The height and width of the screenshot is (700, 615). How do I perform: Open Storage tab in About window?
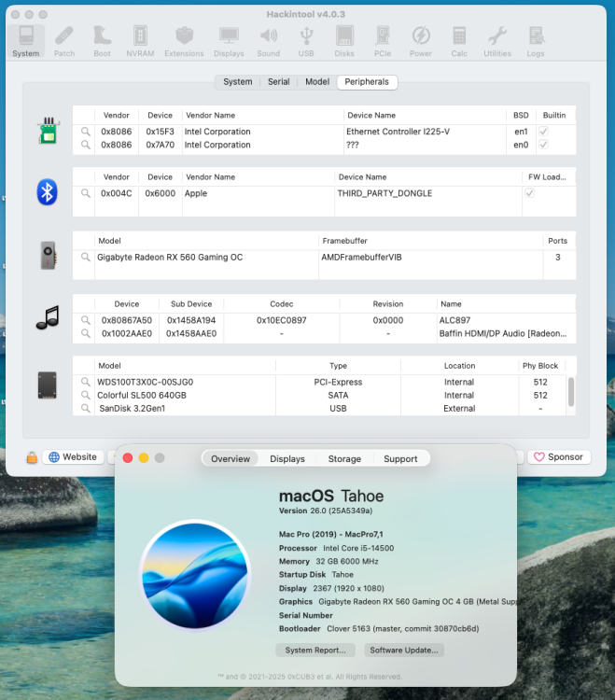point(344,458)
